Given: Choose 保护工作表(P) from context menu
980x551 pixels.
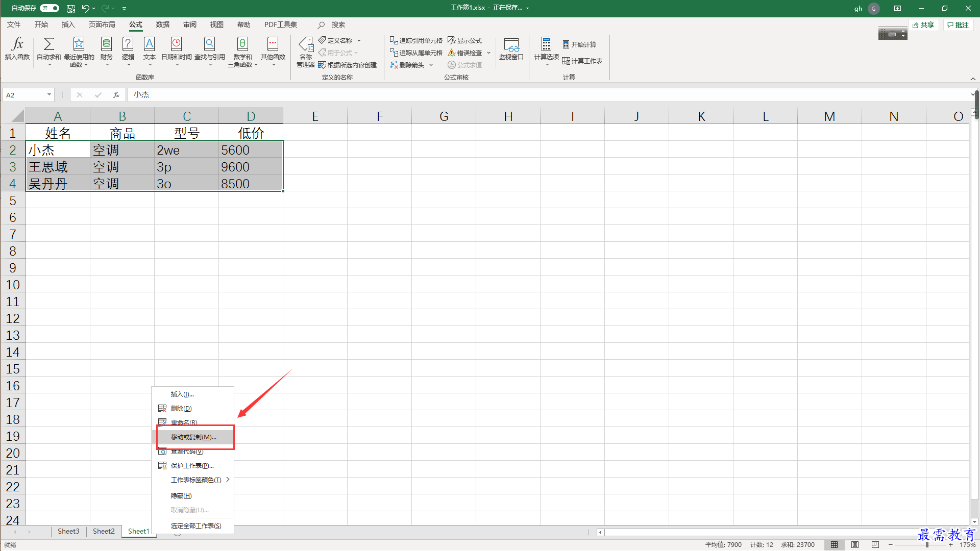Looking at the screenshot, I should 192,466.
